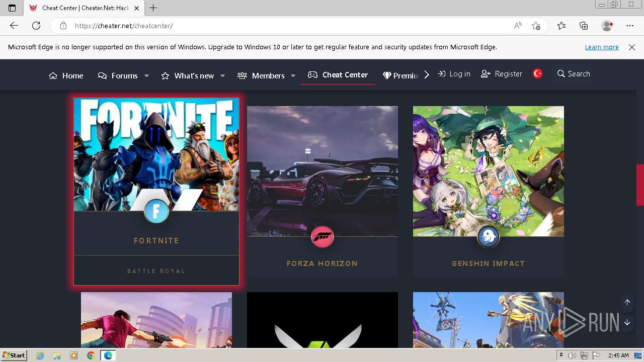Click the GTA-style gunman game thumbnail
644x362 pixels.
coord(156,320)
